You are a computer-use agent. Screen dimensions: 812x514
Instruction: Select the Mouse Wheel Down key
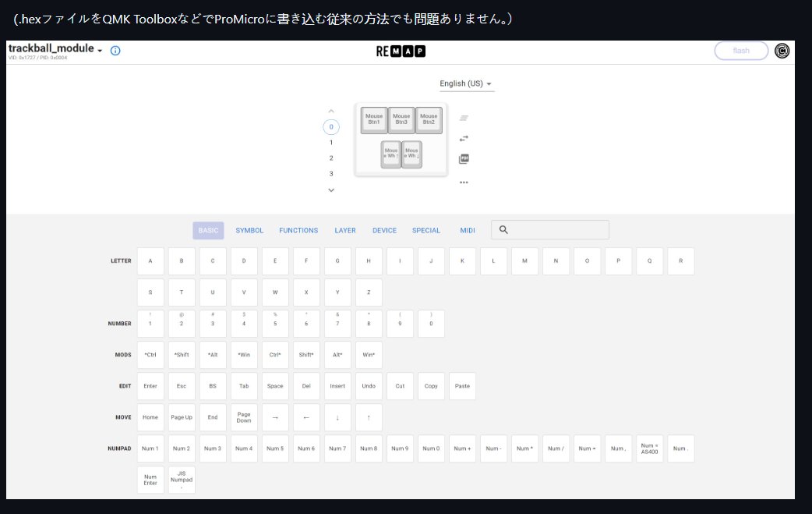[411, 154]
